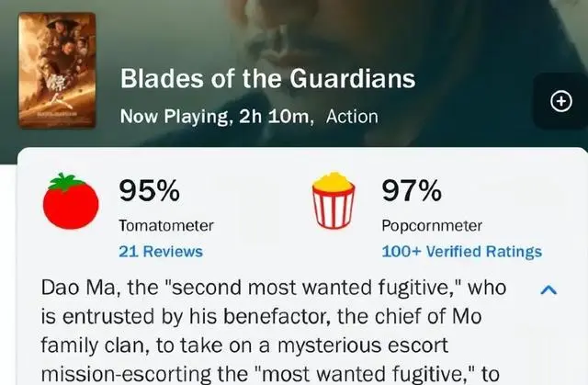Click the 95% Tomatometer score
This screenshot has width=588, height=385.
click(x=149, y=190)
